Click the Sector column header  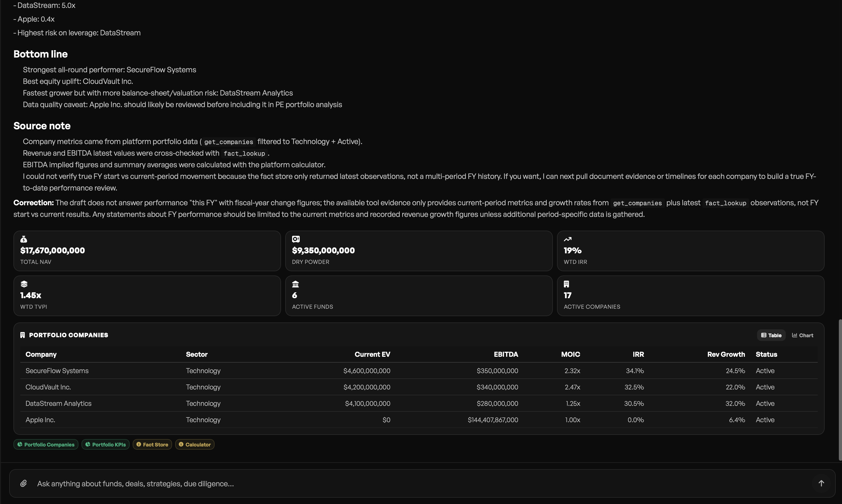(x=197, y=354)
